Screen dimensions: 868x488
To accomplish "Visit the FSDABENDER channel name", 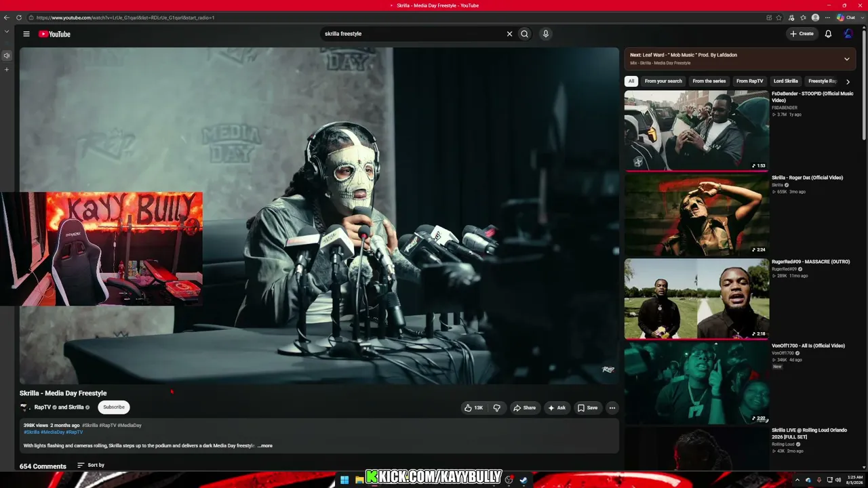I will [x=785, y=108].
